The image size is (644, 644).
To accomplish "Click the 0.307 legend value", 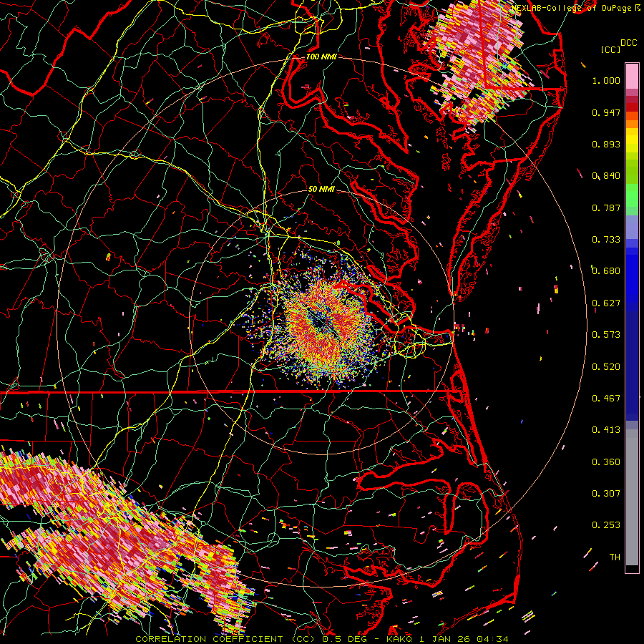I will coord(606,494).
